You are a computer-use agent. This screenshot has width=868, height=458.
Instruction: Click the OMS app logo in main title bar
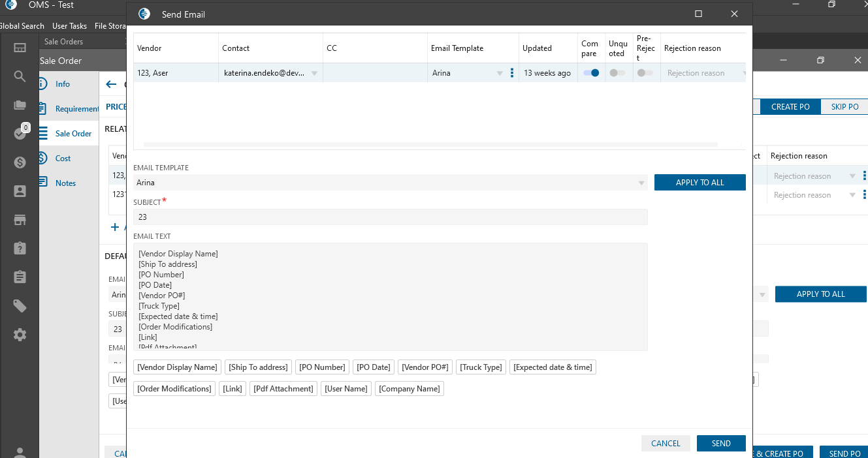pos(10,5)
